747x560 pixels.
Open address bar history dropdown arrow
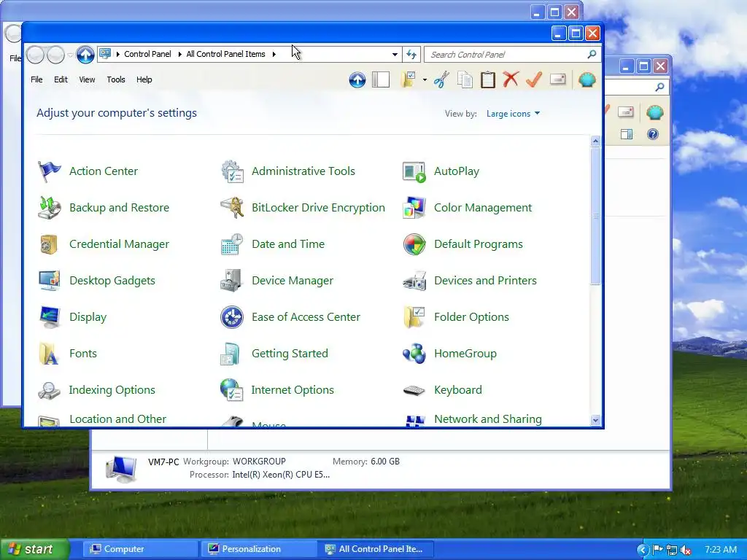[395, 54]
